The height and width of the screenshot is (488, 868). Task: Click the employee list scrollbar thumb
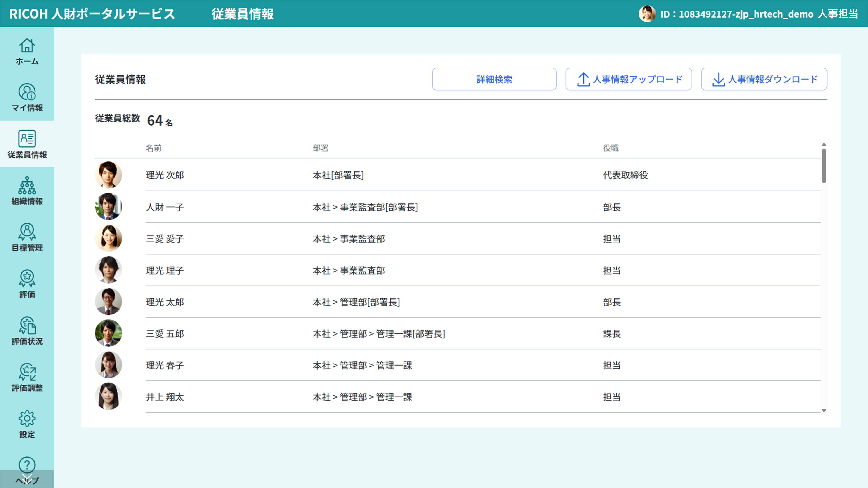pyautogui.click(x=823, y=166)
